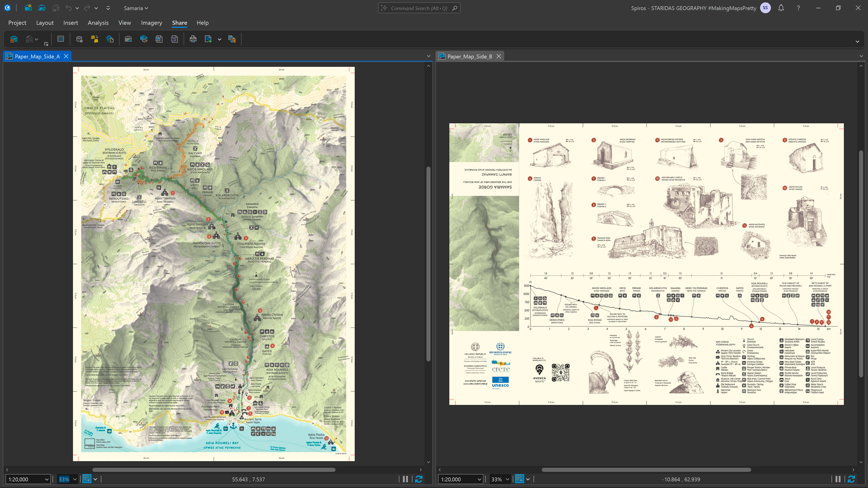The height and width of the screenshot is (488, 868).
Task: Open the notifications bell
Action: coord(781,8)
